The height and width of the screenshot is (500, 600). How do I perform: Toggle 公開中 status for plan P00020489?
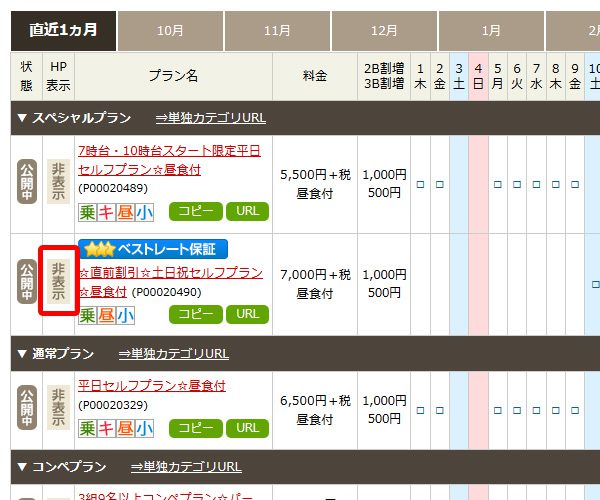coord(27,181)
